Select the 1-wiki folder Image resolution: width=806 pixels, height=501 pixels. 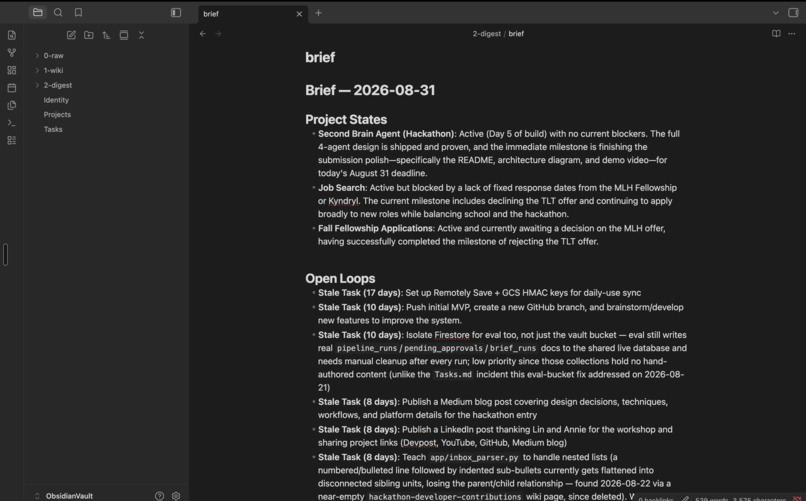pyautogui.click(x=53, y=70)
